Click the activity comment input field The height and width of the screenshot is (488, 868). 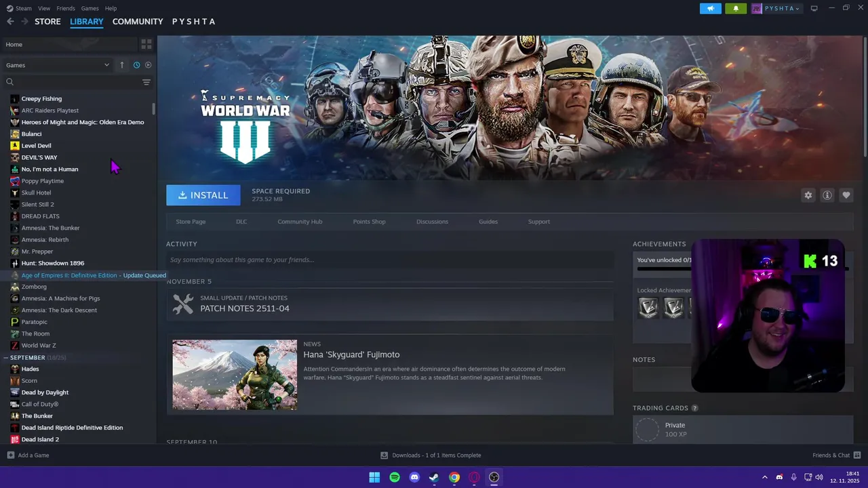(390, 260)
